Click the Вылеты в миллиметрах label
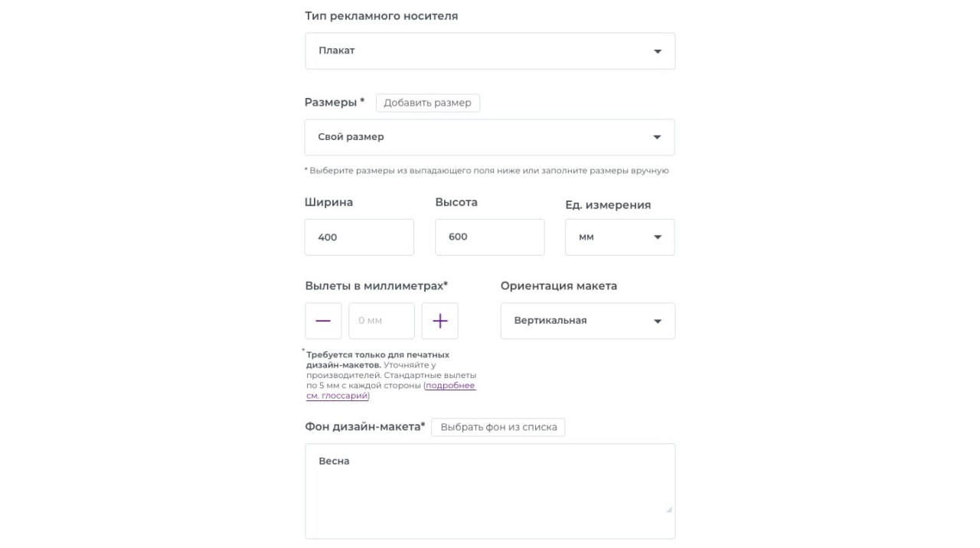Screen dimensions: 980x548 coord(376,285)
